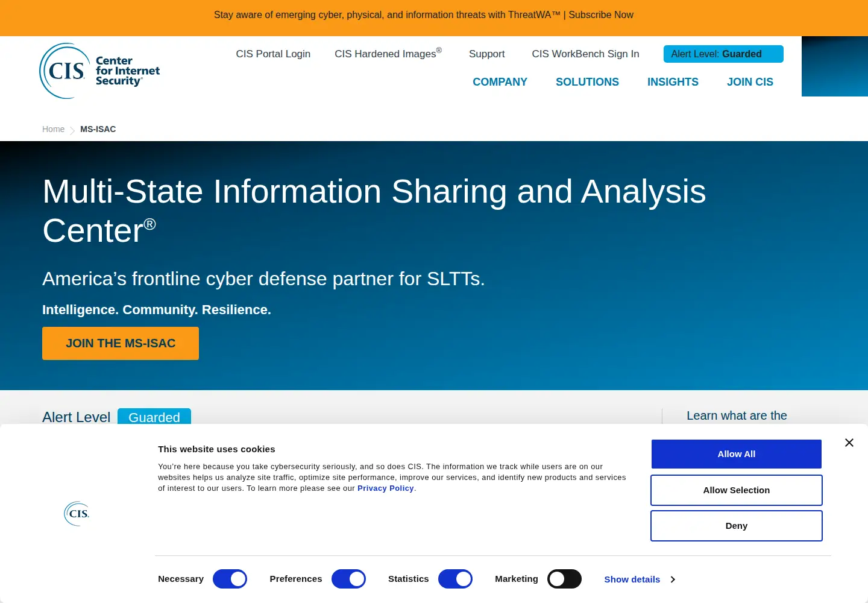Go to CIS Hardened Images
868x603 pixels.
click(388, 54)
